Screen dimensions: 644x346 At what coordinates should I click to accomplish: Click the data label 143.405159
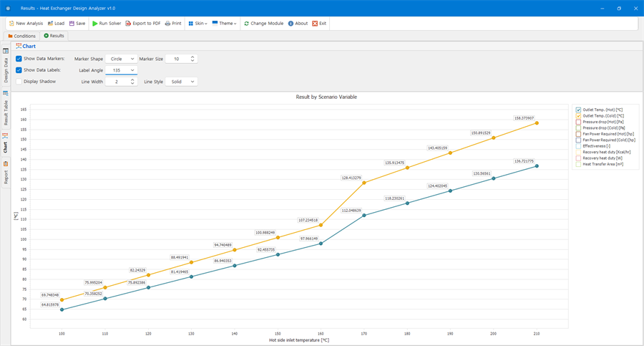(x=437, y=148)
